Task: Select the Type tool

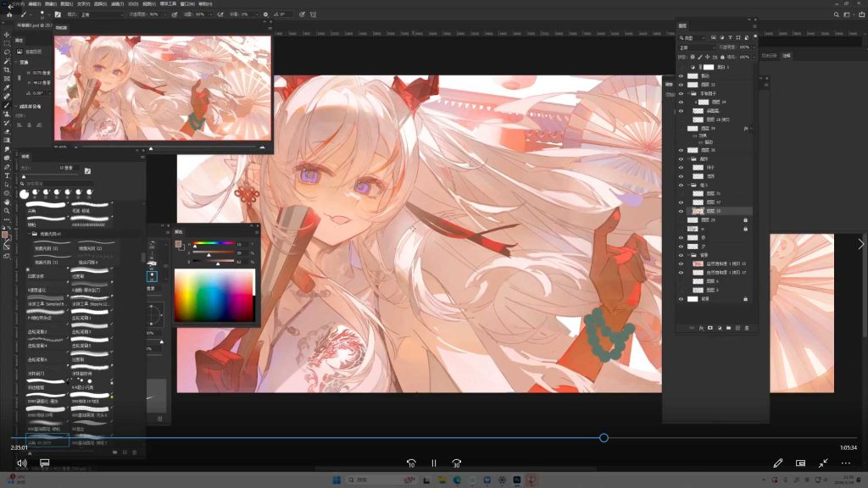Action: click(x=7, y=175)
